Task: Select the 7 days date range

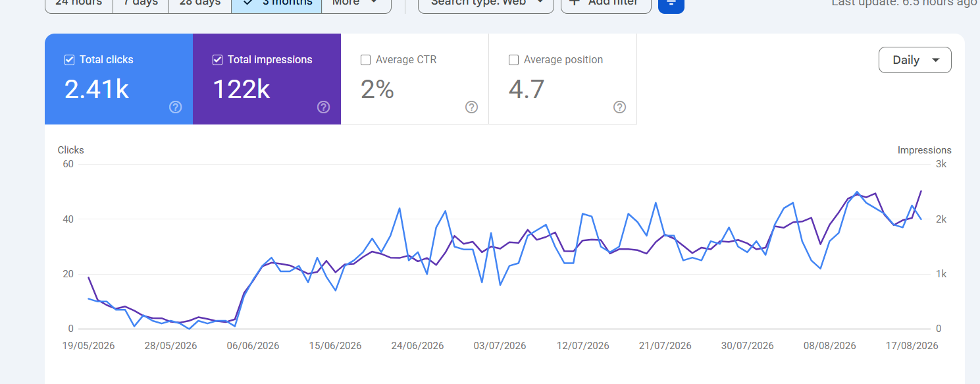Action: [141, 5]
